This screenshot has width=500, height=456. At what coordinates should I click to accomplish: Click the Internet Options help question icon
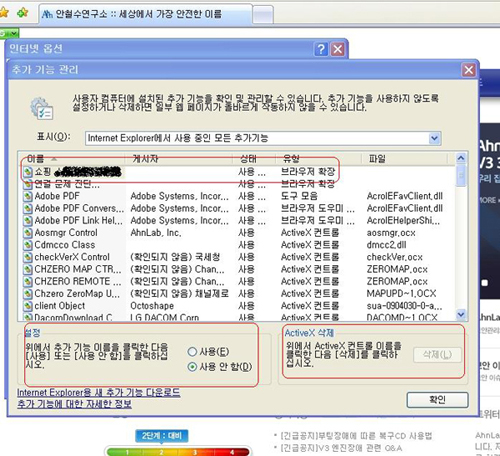321,50
